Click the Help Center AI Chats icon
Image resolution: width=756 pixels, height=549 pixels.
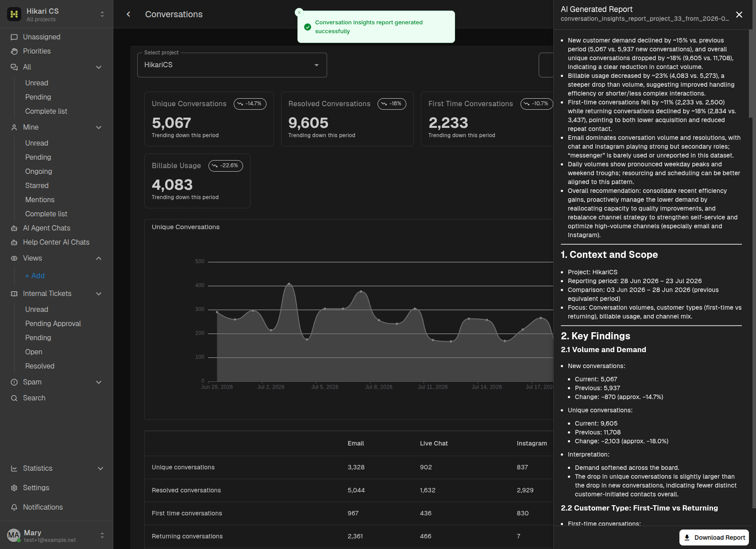14,242
